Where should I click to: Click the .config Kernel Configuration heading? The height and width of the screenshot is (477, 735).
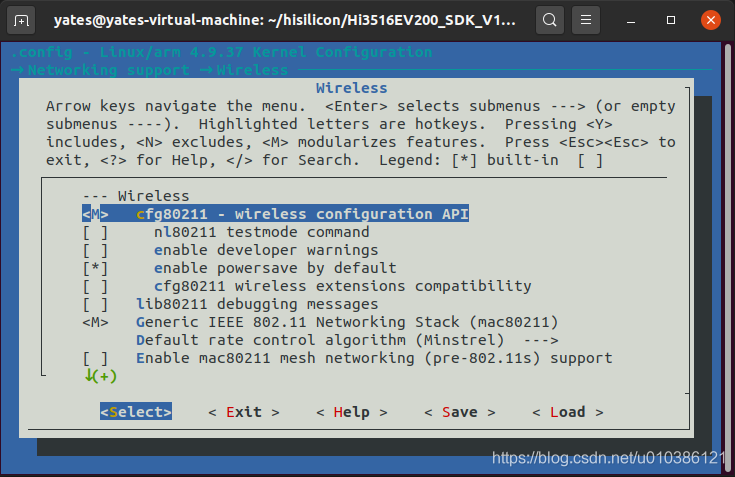coord(221,52)
